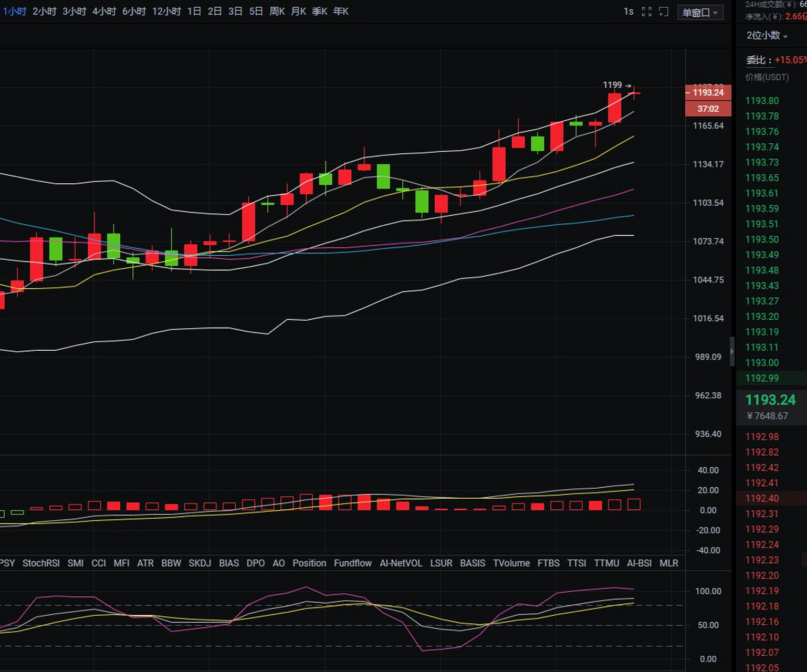Enable the SKDJ indicator

tap(200, 563)
